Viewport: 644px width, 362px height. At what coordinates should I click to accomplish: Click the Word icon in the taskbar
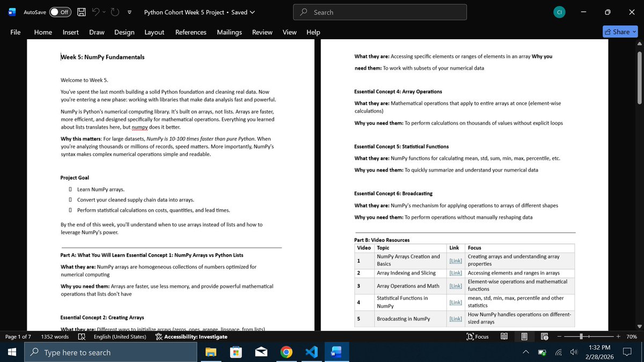point(336,352)
